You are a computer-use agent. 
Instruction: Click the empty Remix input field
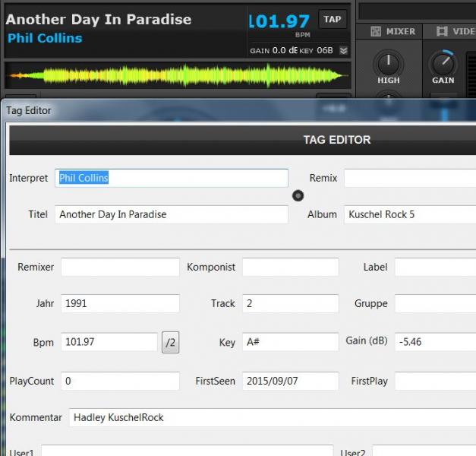(410, 178)
